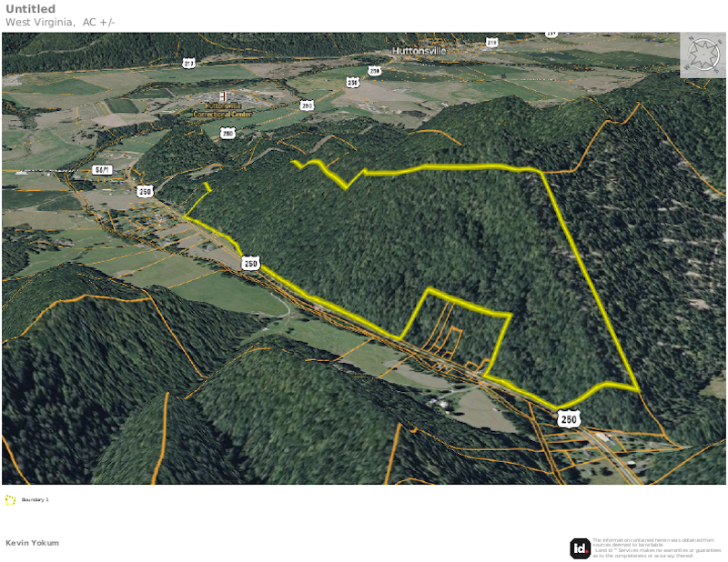Click the 250 shield sitting on the yellow boundary
This screenshot has height=562, width=728.
pos(251,263)
